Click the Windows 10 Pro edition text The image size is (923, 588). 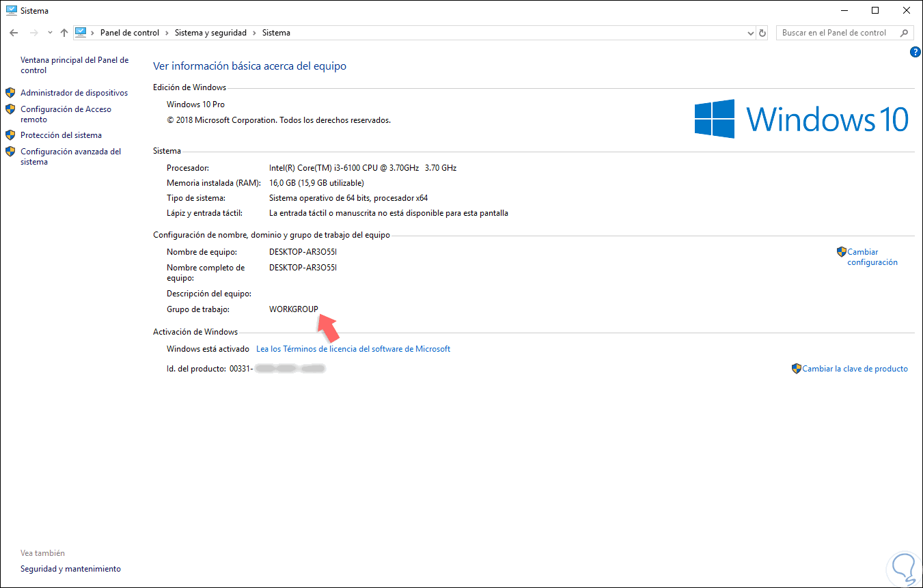[x=195, y=104]
